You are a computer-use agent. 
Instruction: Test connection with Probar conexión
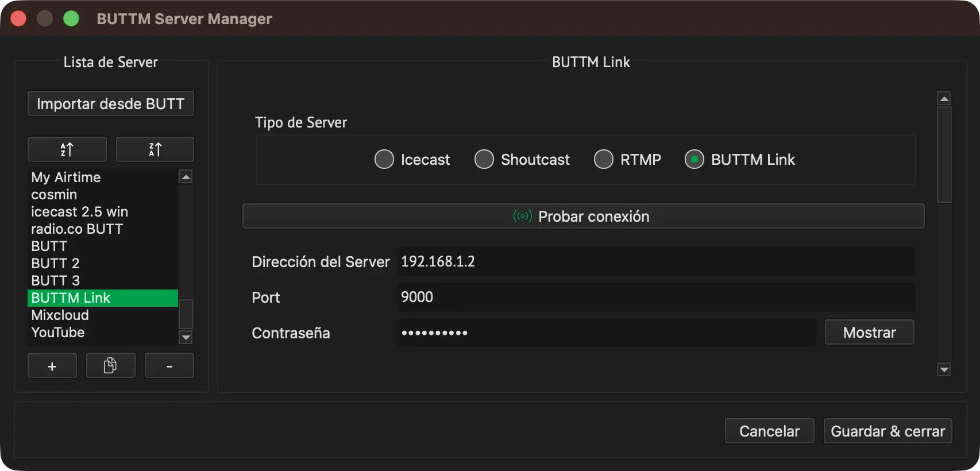click(584, 216)
